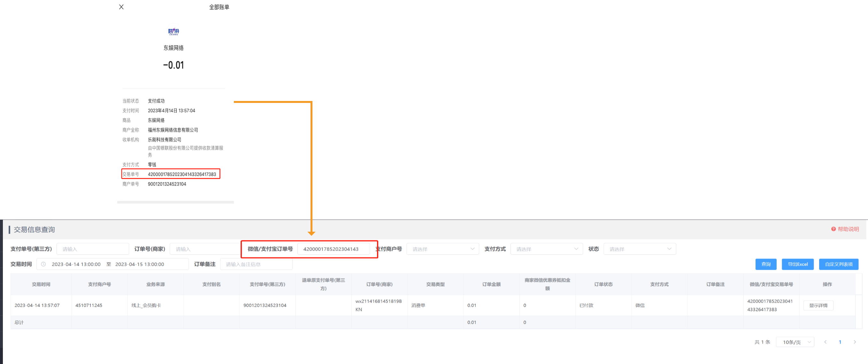Click 交易单号 value in bill detail
The image size is (868, 364).
(182, 174)
